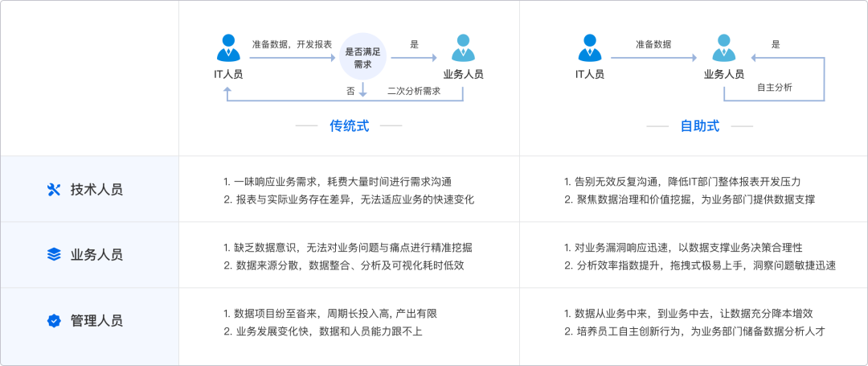Click the 业务人员 caption in 自助式 diagram

(x=723, y=74)
